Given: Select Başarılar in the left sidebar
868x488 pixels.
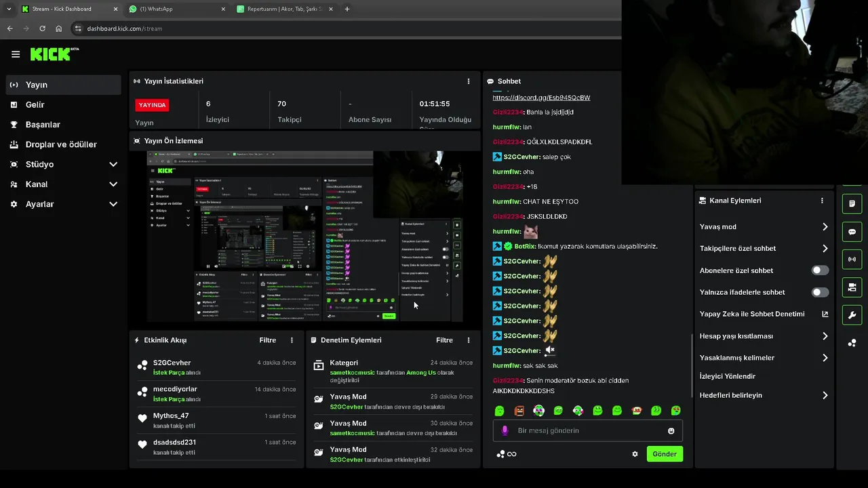Looking at the screenshot, I should click(x=64, y=125).
